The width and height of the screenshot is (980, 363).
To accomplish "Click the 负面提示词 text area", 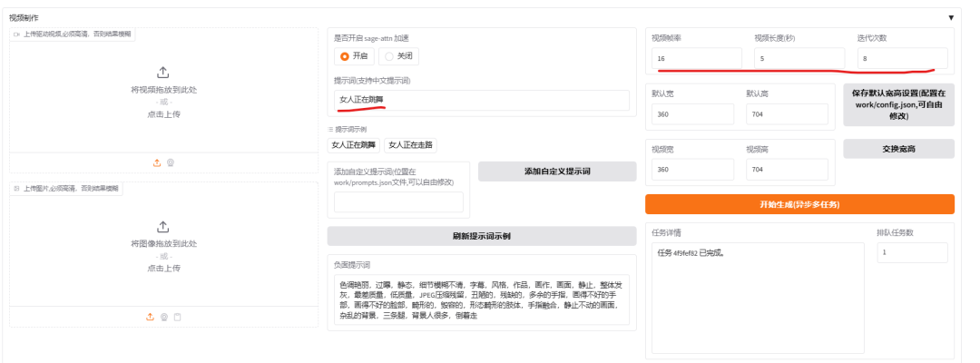I will [482, 299].
